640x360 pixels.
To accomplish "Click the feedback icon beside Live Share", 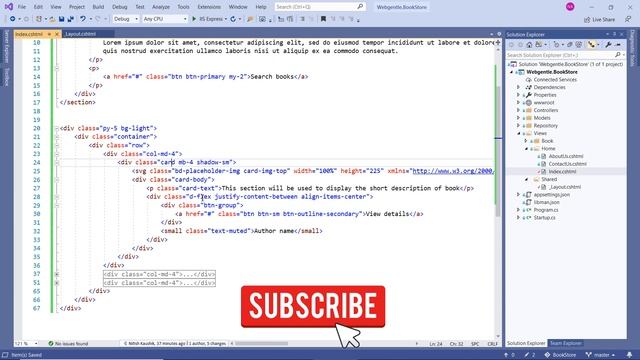I will [x=628, y=19].
